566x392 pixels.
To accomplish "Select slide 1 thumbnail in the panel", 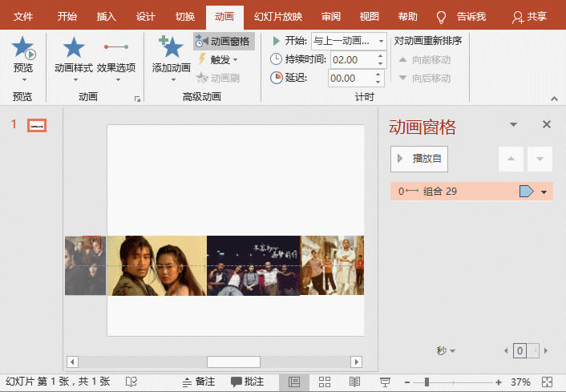I will pyautogui.click(x=37, y=125).
